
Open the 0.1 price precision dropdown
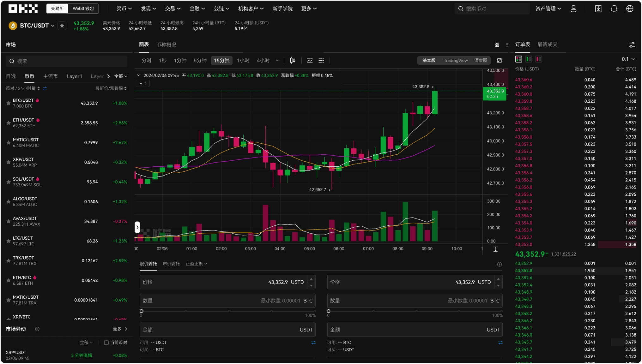click(628, 59)
